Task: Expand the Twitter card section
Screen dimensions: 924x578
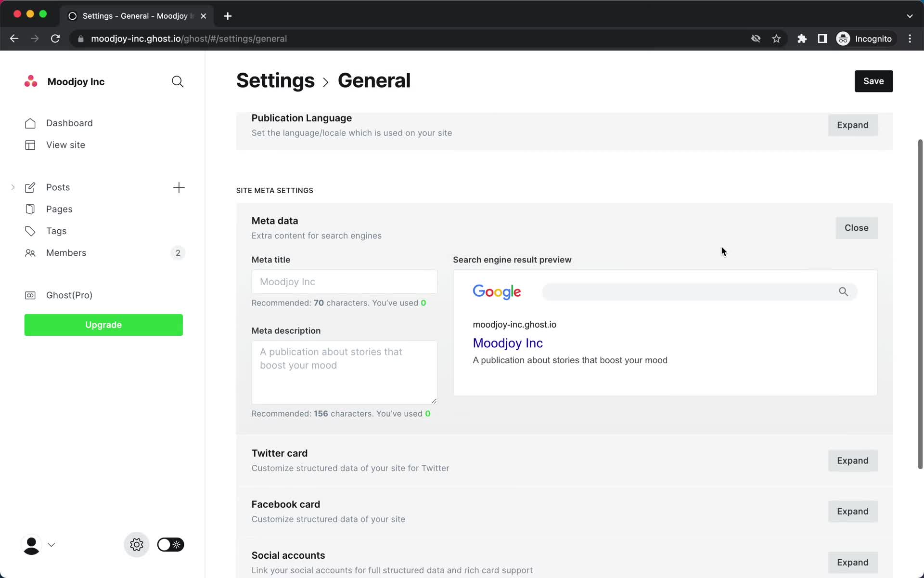Action: (852, 460)
